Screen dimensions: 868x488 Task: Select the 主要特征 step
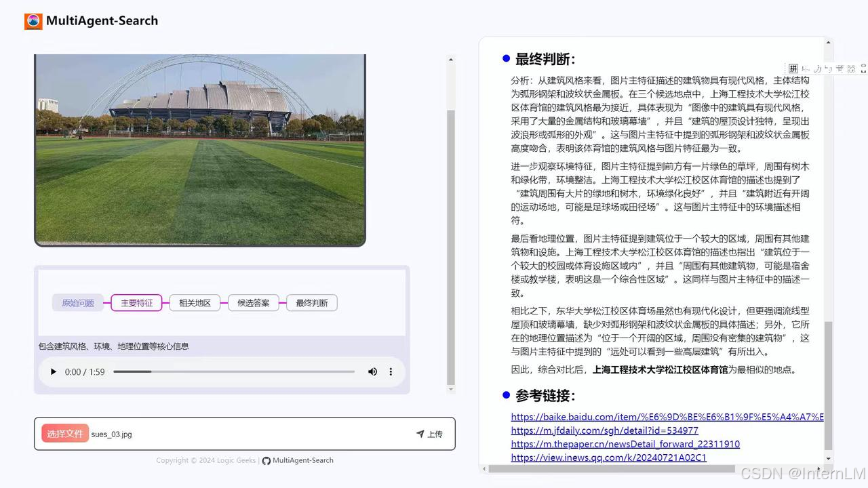coord(136,303)
